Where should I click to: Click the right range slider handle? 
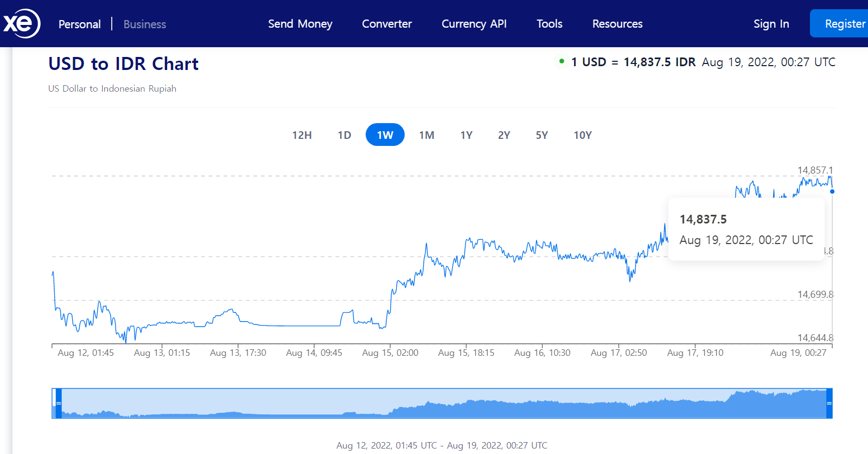pos(829,403)
